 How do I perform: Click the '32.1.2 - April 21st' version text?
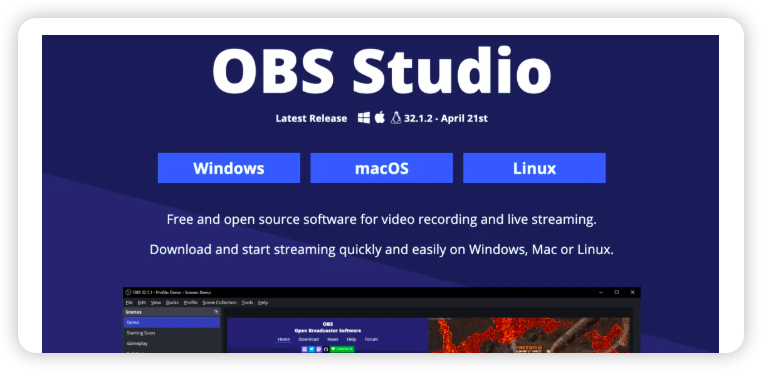point(446,118)
